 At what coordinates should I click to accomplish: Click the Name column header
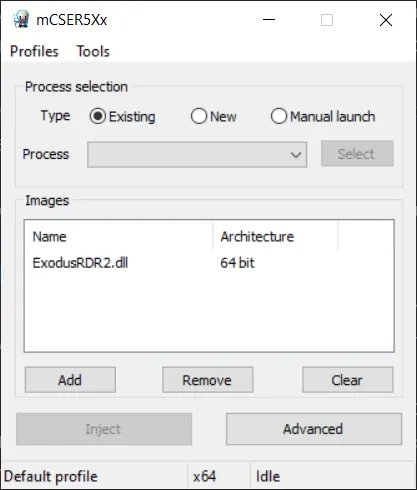tap(119, 237)
